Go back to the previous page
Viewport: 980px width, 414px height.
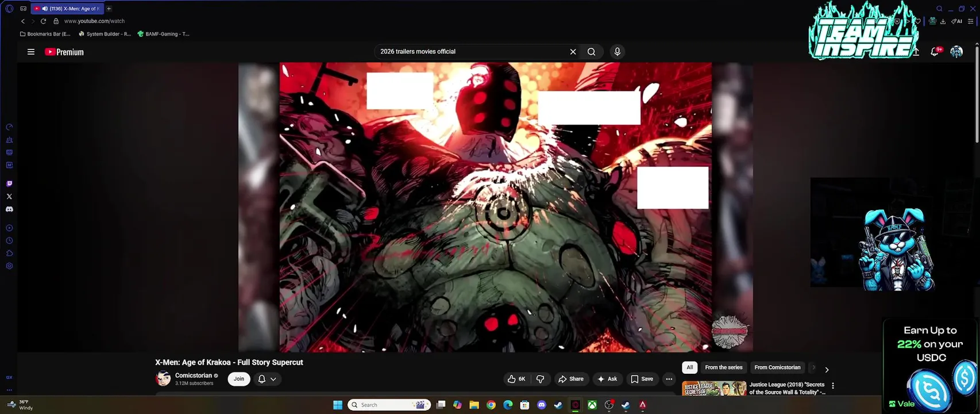tap(23, 21)
